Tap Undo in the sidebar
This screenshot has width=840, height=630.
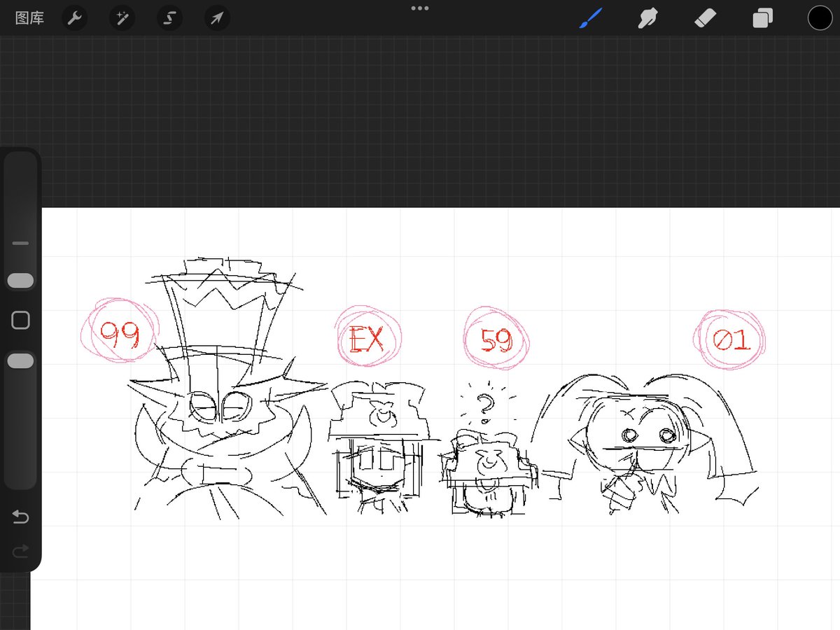pos(20,517)
